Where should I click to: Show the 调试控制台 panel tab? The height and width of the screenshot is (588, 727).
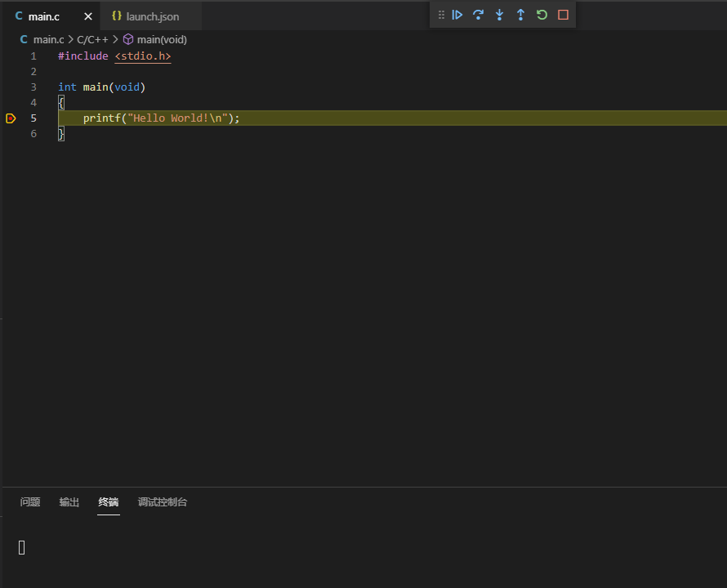163,502
